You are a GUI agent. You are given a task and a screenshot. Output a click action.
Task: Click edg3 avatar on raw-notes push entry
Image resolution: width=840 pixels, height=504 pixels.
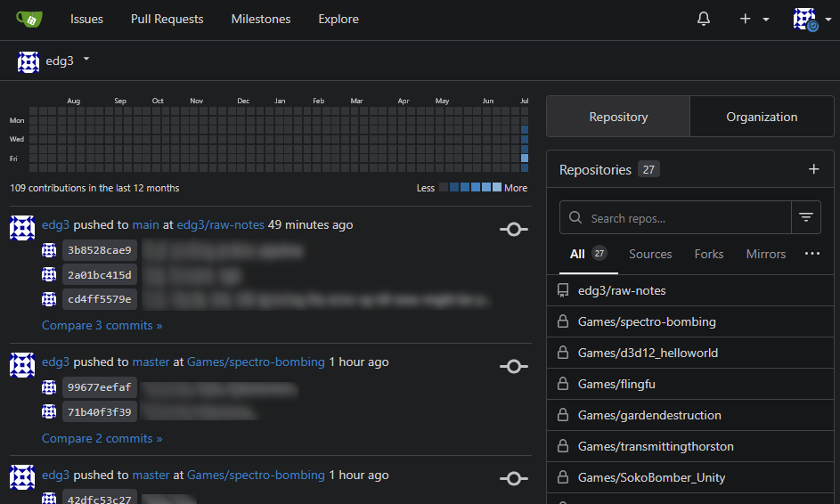pos(22,228)
